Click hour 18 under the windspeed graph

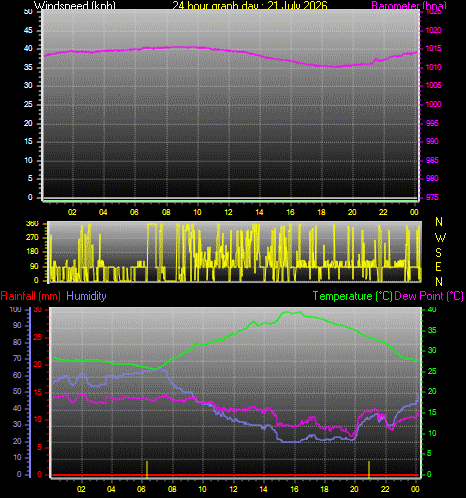click(321, 212)
